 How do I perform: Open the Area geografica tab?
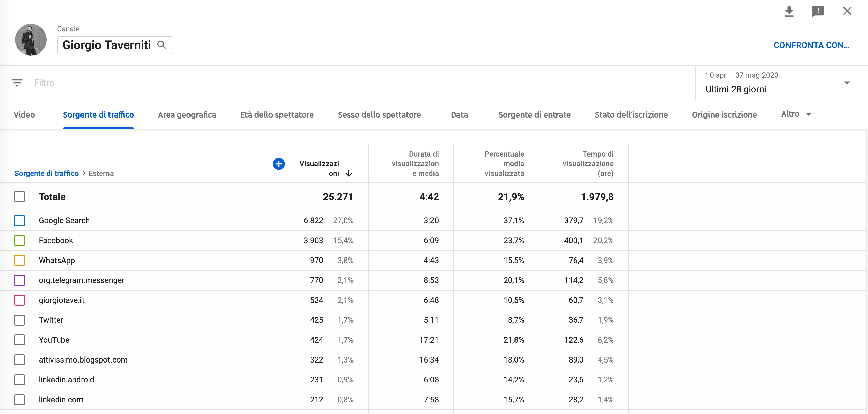click(x=187, y=115)
